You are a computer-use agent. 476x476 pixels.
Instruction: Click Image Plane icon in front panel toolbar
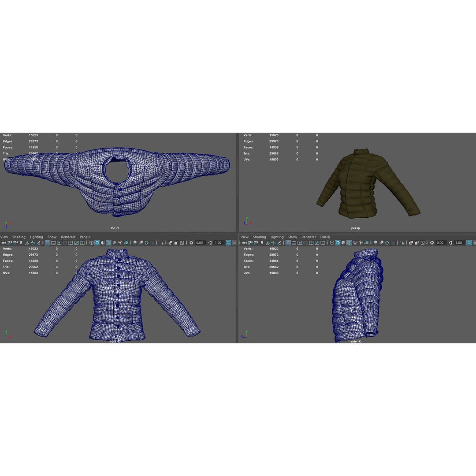[x=27, y=243]
